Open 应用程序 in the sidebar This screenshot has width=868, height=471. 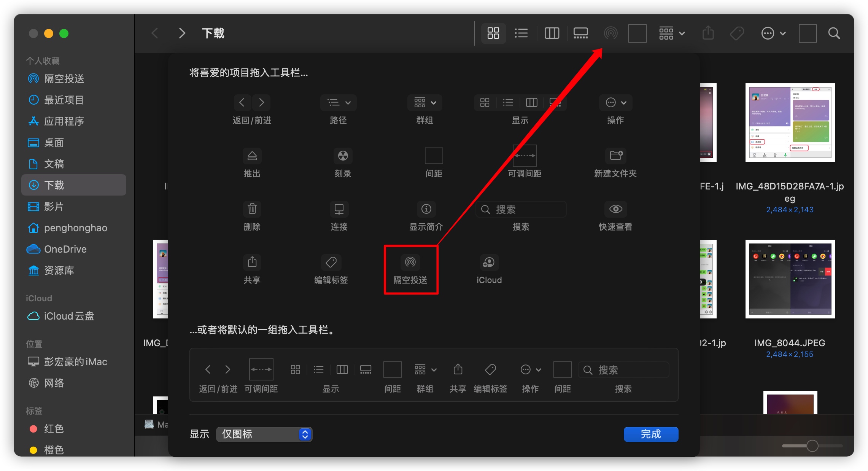click(64, 121)
